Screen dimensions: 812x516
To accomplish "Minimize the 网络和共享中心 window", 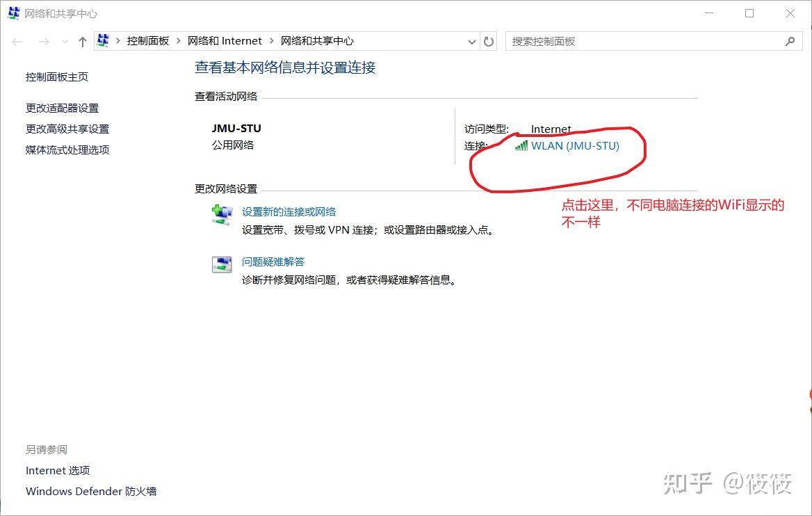I will (x=709, y=13).
